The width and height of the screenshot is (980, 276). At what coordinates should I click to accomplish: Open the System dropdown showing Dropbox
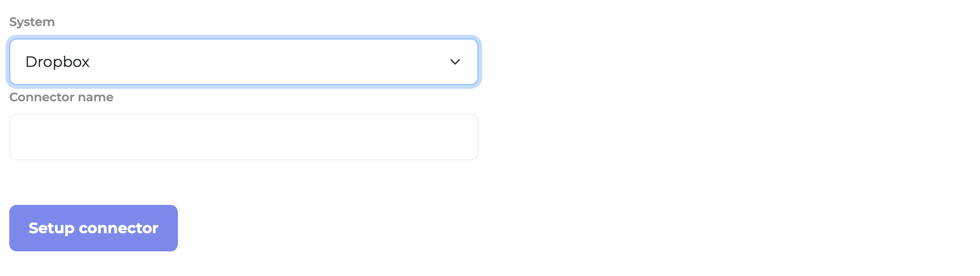[x=243, y=62]
